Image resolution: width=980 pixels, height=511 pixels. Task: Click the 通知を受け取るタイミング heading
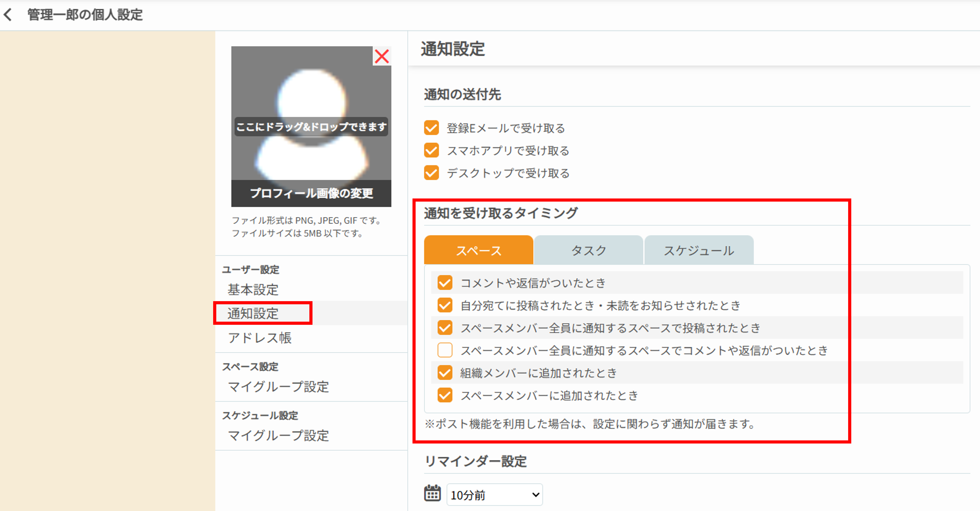pos(501,213)
